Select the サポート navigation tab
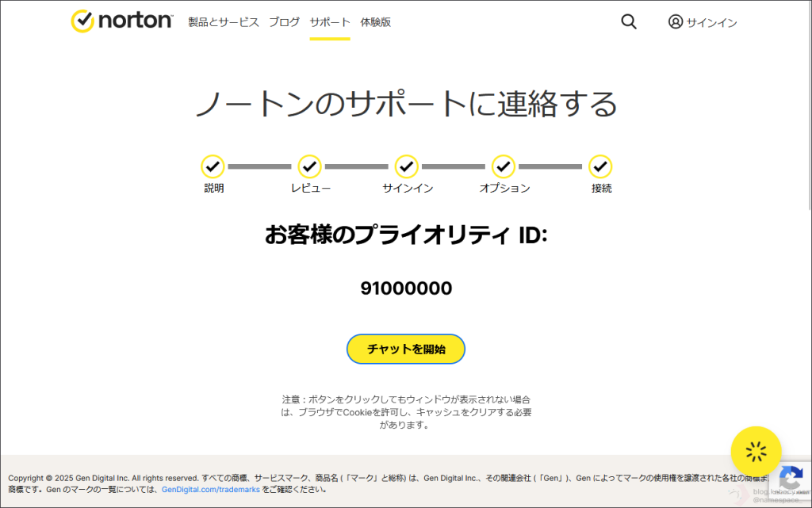This screenshot has width=812, height=508. click(x=330, y=22)
